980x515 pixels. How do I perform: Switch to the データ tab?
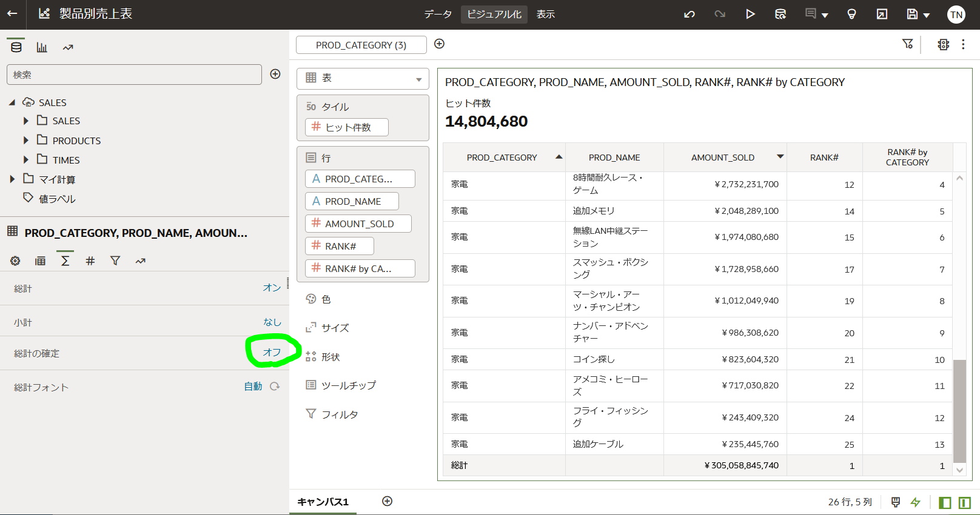pos(438,14)
